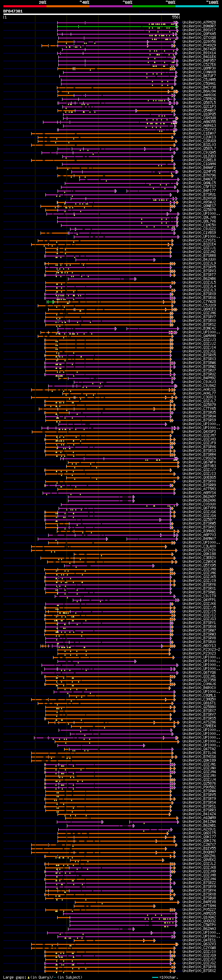Click the purple ~60% color legend bar

tap(111, 6)
